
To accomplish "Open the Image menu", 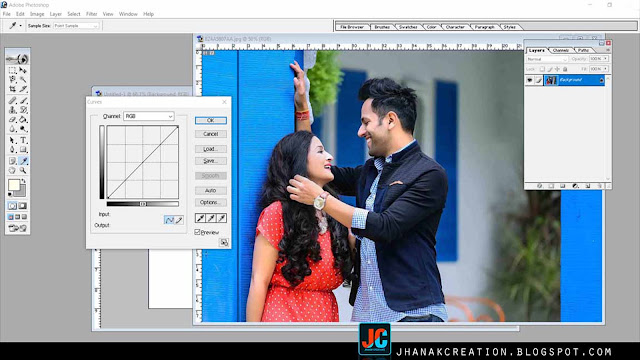I will tap(37, 14).
